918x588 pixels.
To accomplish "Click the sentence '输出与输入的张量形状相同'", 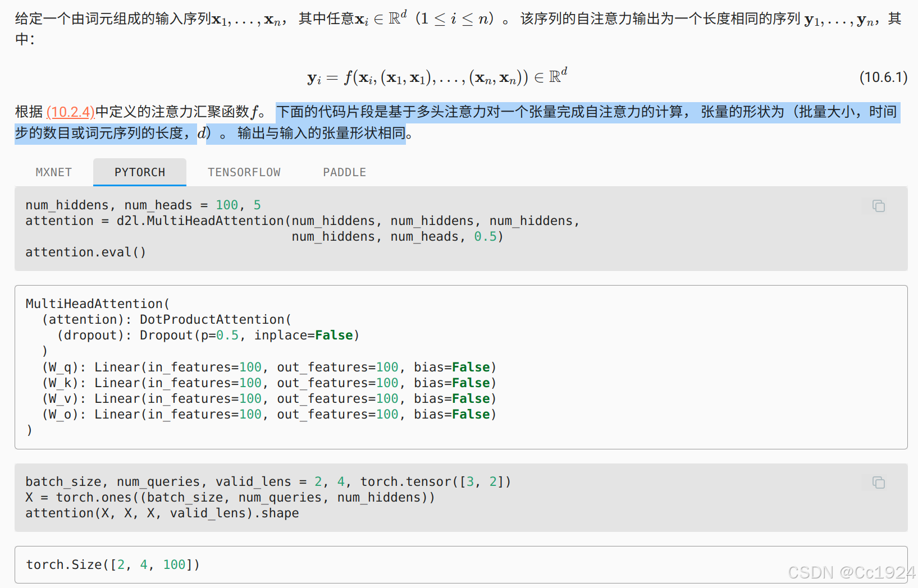I will point(321,133).
